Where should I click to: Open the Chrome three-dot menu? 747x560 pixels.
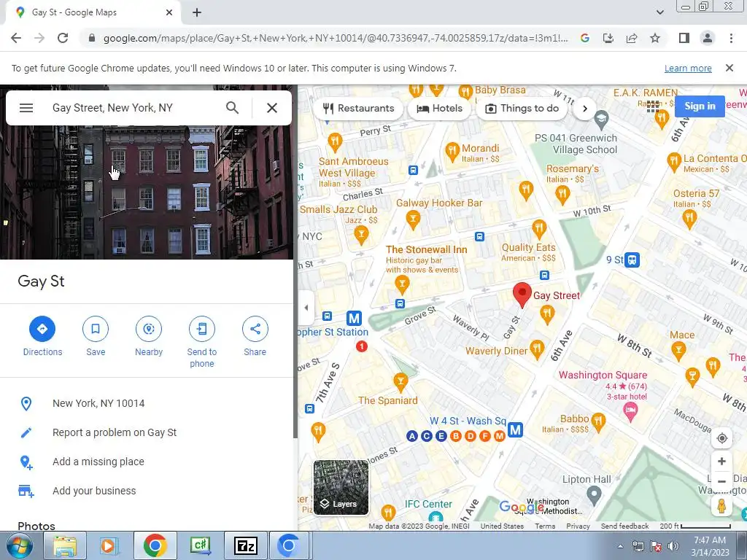pyautogui.click(x=731, y=38)
